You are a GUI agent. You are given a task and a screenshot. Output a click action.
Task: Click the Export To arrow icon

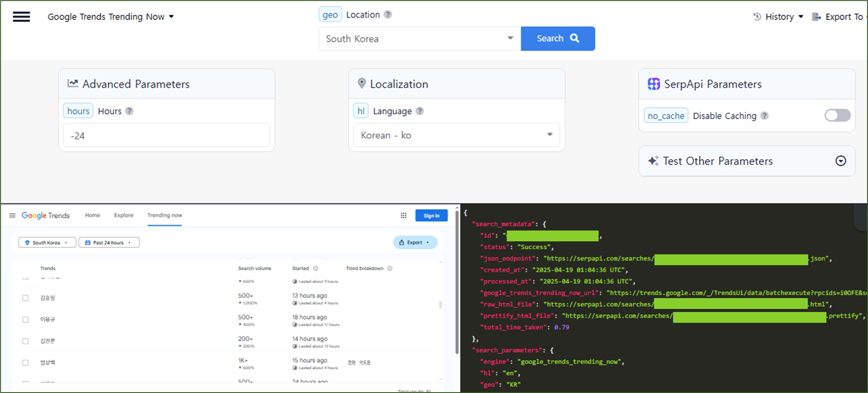point(816,17)
